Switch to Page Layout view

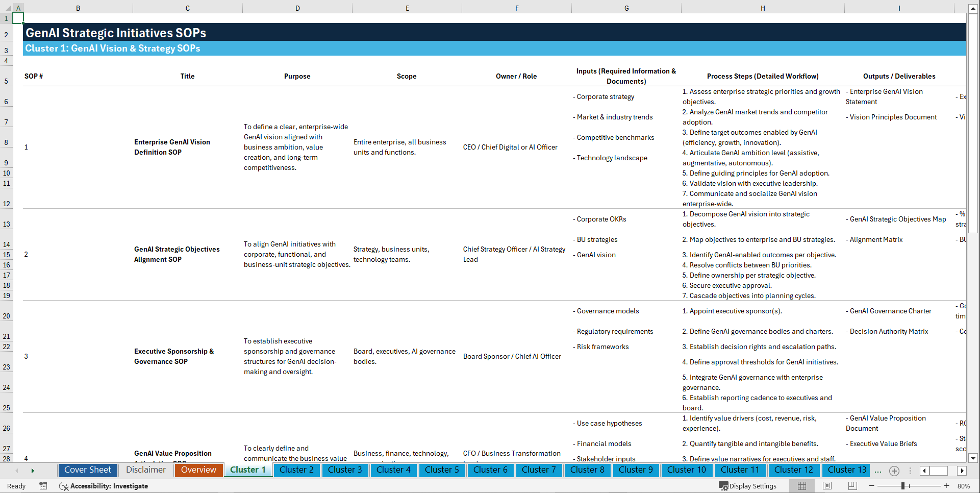[x=827, y=486]
